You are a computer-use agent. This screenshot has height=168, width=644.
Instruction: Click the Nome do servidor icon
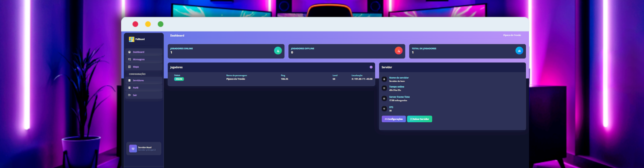[384, 79]
